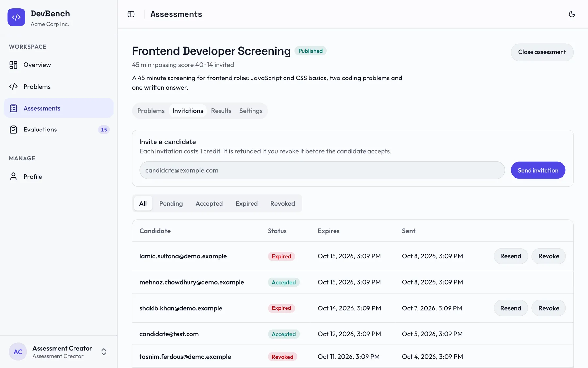Screen dimensions: 588x368
Task: Filter invitations by Revoked
Action: pos(283,203)
